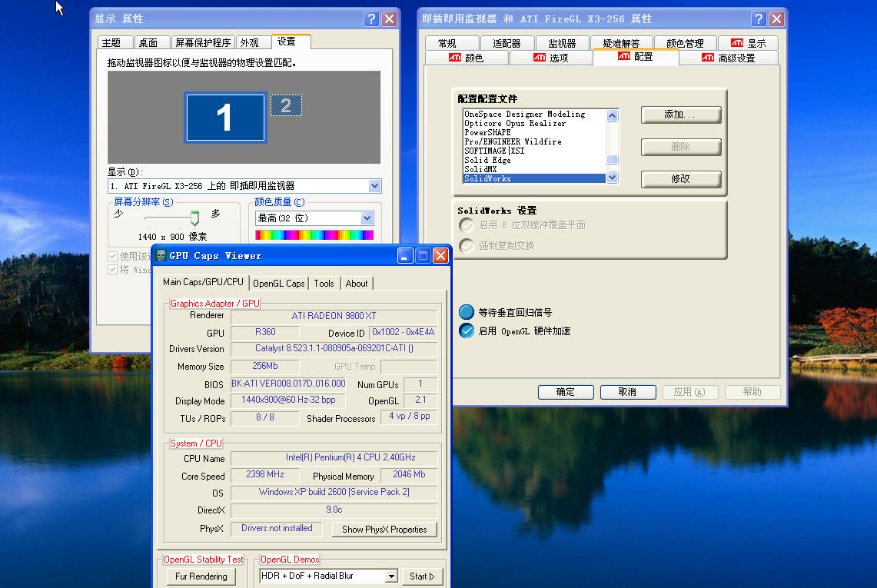877x588 pixels.
Task: Select PowerSHAPE in profile list
Action: [534, 133]
